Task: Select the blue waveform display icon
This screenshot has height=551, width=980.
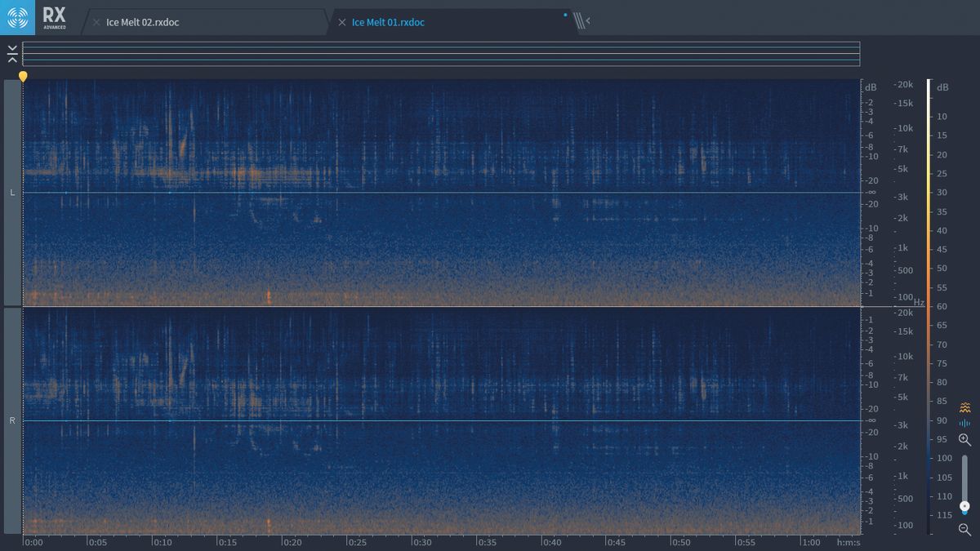Action: tap(965, 424)
